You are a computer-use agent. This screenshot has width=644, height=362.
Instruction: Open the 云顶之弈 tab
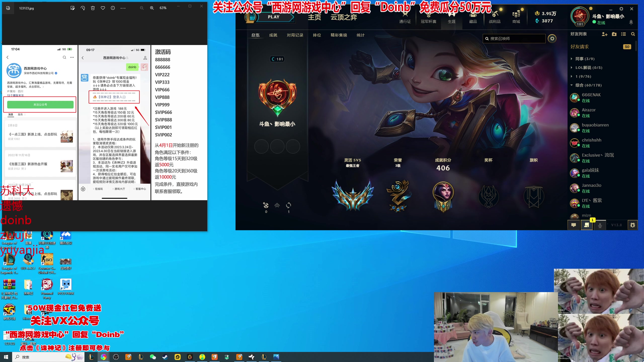(x=344, y=17)
